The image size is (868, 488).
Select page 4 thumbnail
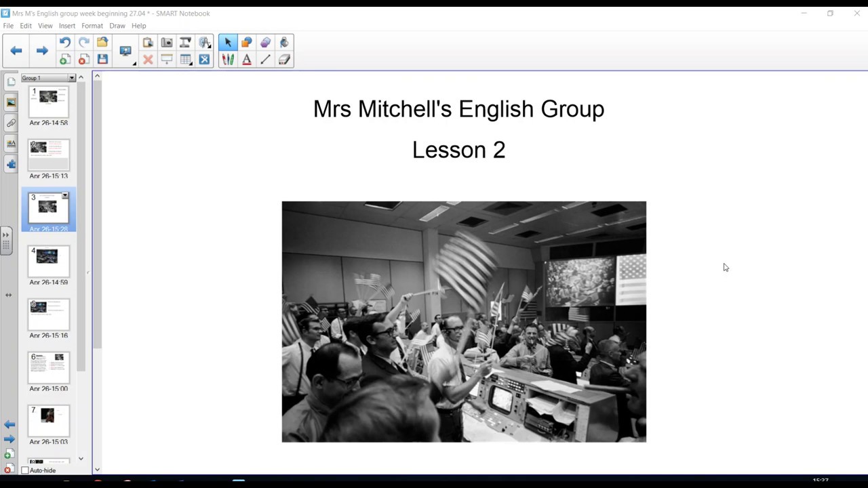pos(48,262)
